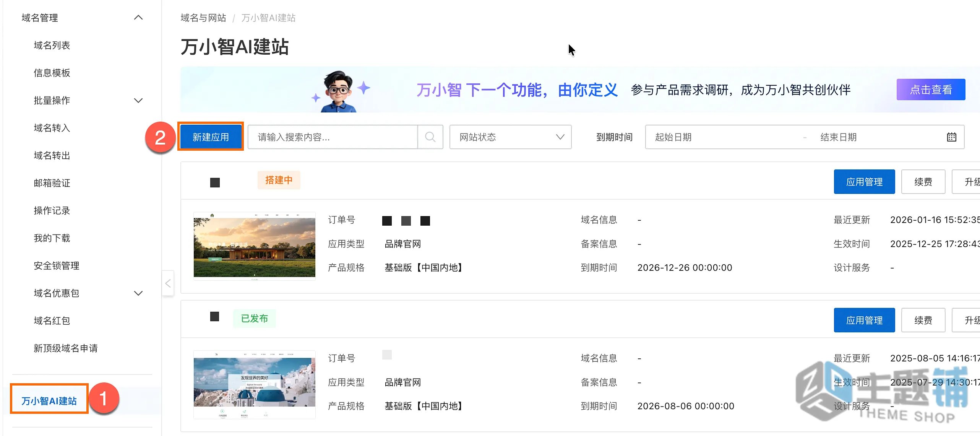Click 续费 for the 搭建中 site
This screenshot has width=980, height=436.
(923, 182)
